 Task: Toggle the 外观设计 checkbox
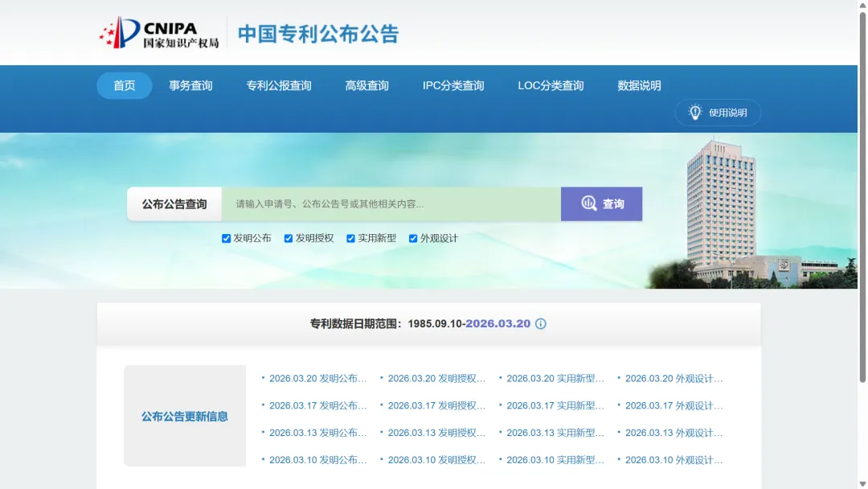click(413, 239)
